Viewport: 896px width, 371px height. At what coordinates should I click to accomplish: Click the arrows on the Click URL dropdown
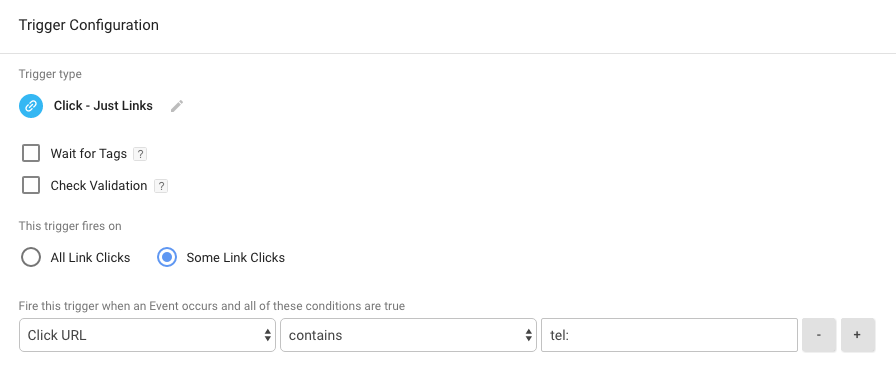(x=267, y=336)
